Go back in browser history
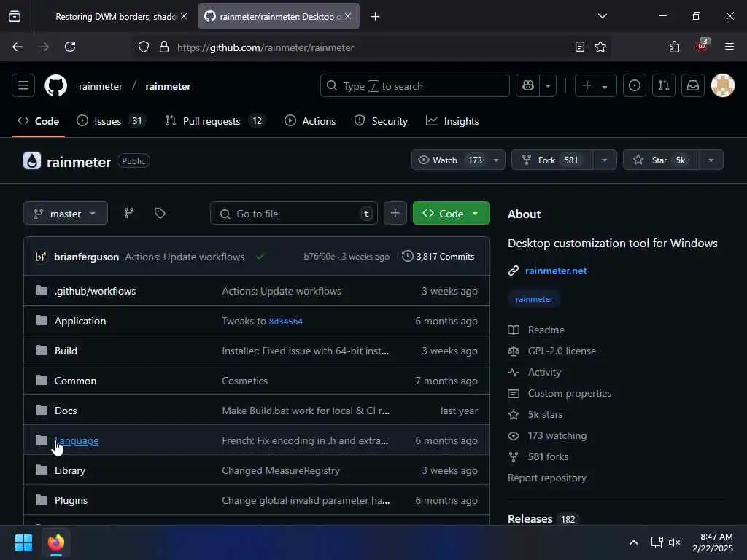This screenshot has height=560, width=747. coord(18,47)
